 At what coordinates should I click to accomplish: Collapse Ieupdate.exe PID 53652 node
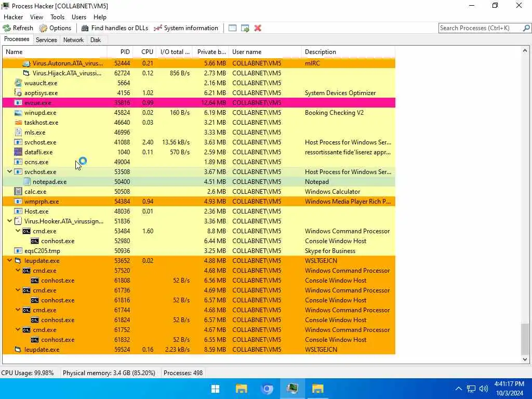pos(9,261)
